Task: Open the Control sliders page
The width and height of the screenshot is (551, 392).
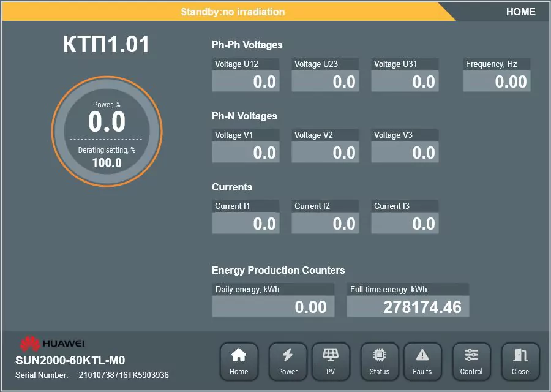Action: coord(471,362)
